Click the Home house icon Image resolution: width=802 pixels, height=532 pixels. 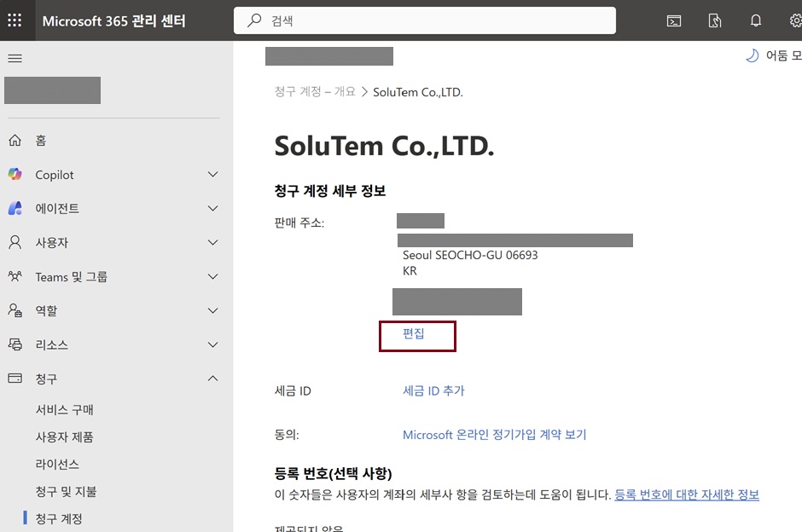click(x=15, y=140)
